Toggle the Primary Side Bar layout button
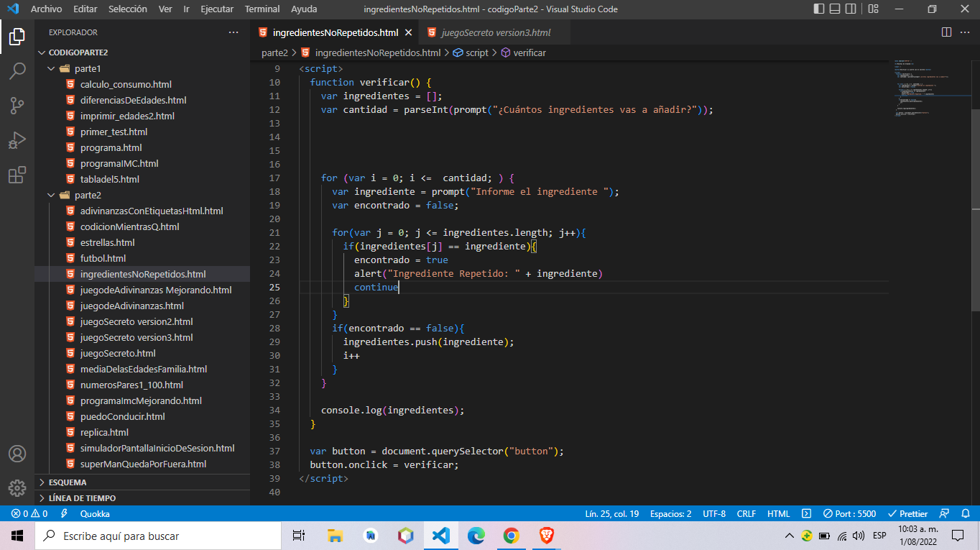The height and width of the screenshot is (550, 980). click(x=820, y=9)
